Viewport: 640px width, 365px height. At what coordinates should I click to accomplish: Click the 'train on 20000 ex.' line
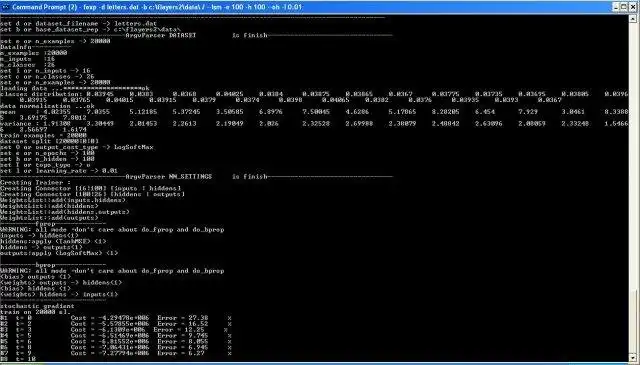pos(35,312)
